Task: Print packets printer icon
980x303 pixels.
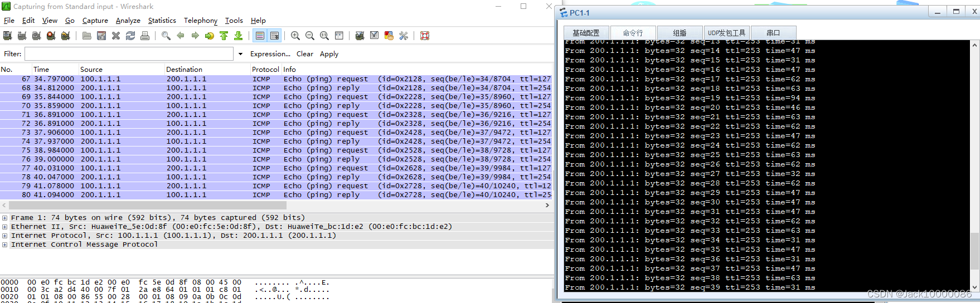Action: tap(145, 36)
